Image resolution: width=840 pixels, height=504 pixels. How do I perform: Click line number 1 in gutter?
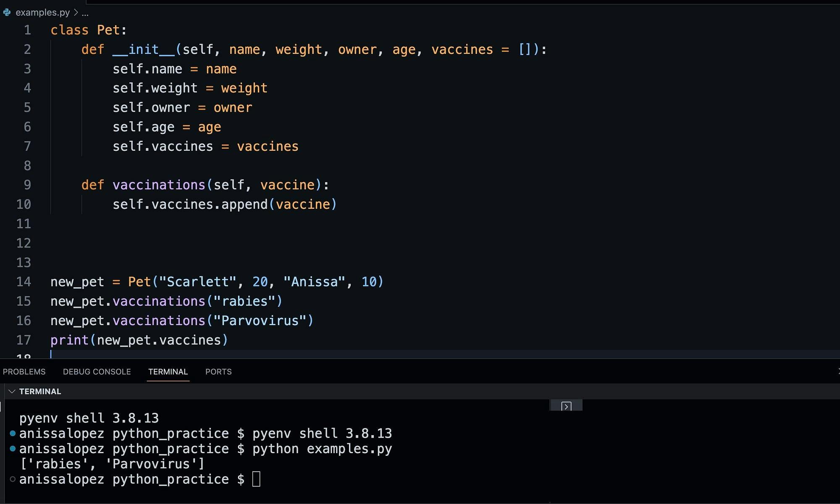pyautogui.click(x=27, y=30)
